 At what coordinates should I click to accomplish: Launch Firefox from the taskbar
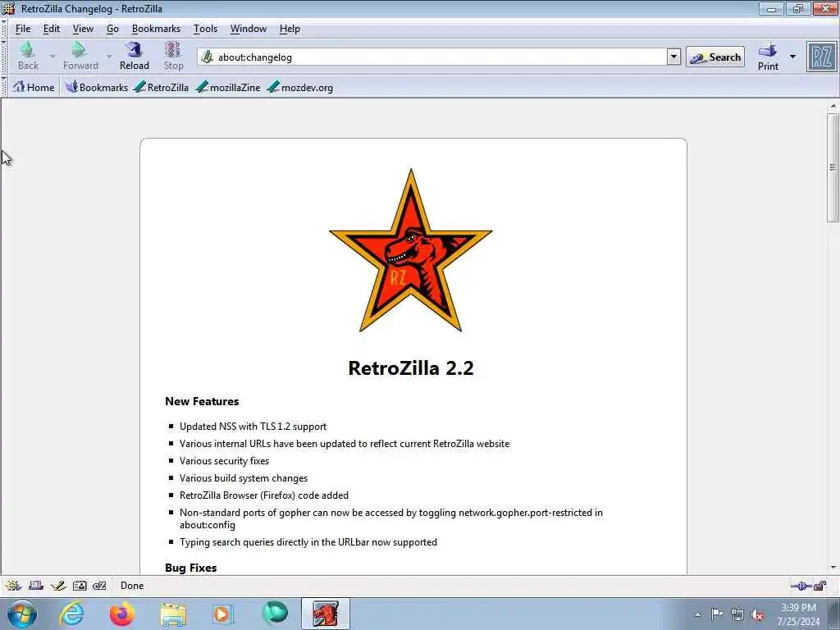click(122, 614)
